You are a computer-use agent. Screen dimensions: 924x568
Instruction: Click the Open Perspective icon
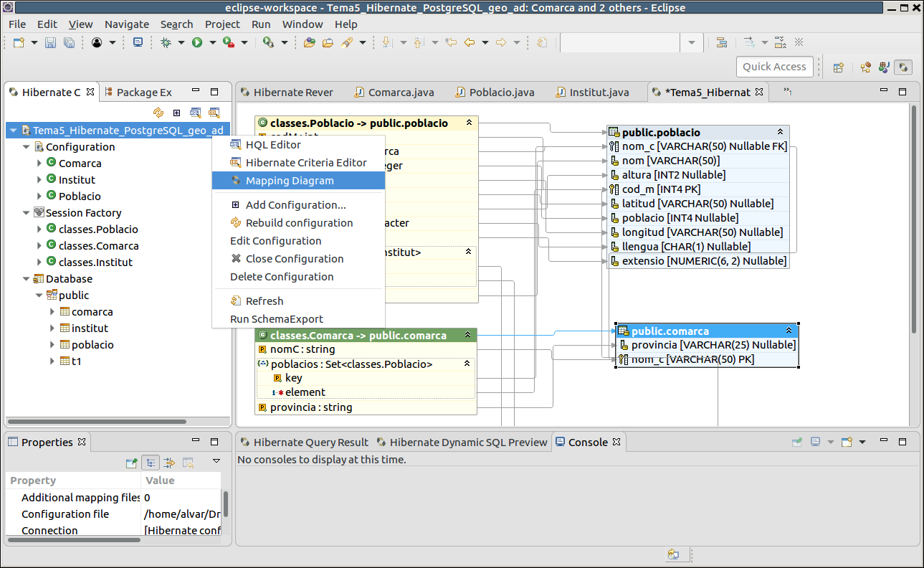click(x=838, y=67)
